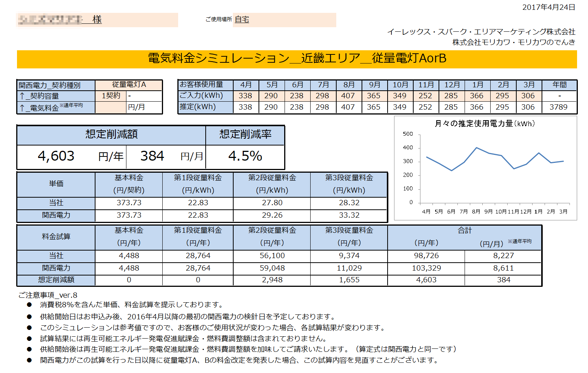This screenshot has height=373, width=588.
Task: Click the ご入力(kWh) cell for 9月 showing 365
Action: coord(374,96)
